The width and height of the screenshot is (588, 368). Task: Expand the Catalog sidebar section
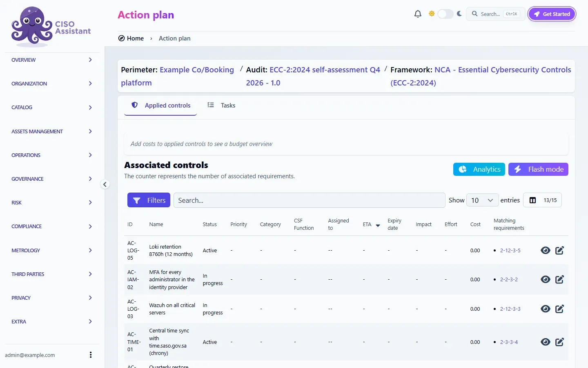pyautogui.click(x=52, y=108)
